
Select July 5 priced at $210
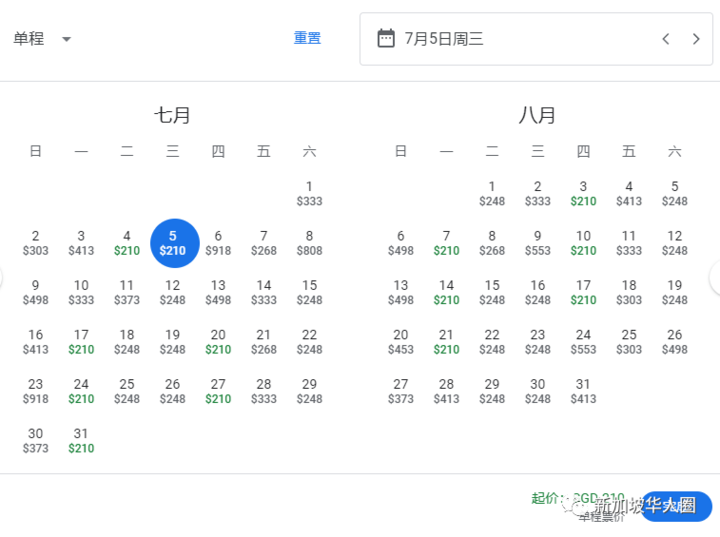pyautogui.click(x=173, y=243)
